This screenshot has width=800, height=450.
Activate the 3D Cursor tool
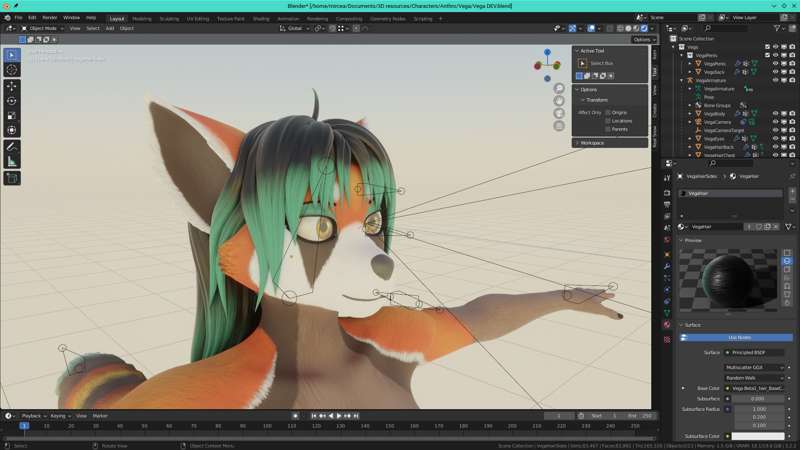click(x=12, y=69)
